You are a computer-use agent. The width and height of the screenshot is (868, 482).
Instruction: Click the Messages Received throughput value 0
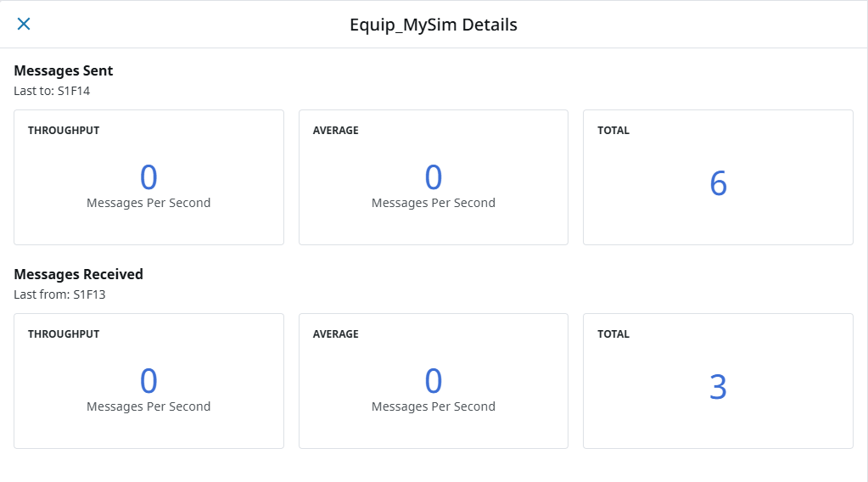(148, 381)
